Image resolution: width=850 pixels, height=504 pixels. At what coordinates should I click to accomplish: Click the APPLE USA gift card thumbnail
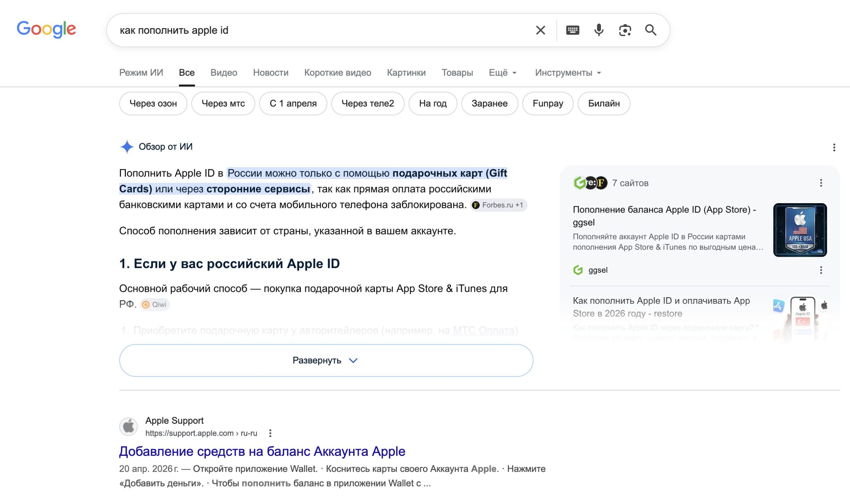(800, 230)
